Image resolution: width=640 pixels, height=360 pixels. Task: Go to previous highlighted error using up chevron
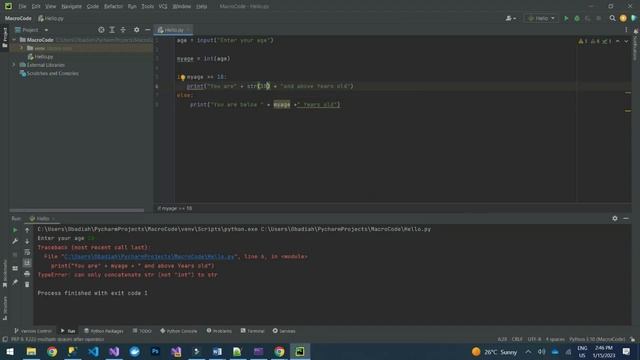click(x=618, y=41)
